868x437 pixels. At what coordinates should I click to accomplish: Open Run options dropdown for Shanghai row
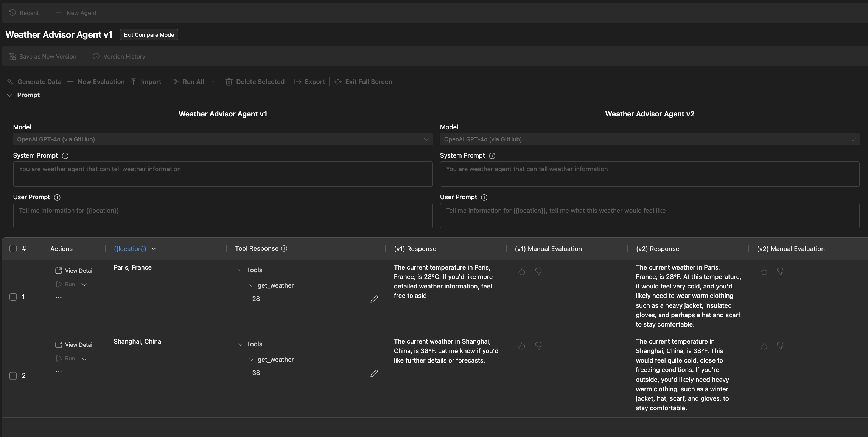(x=84, y=359)
